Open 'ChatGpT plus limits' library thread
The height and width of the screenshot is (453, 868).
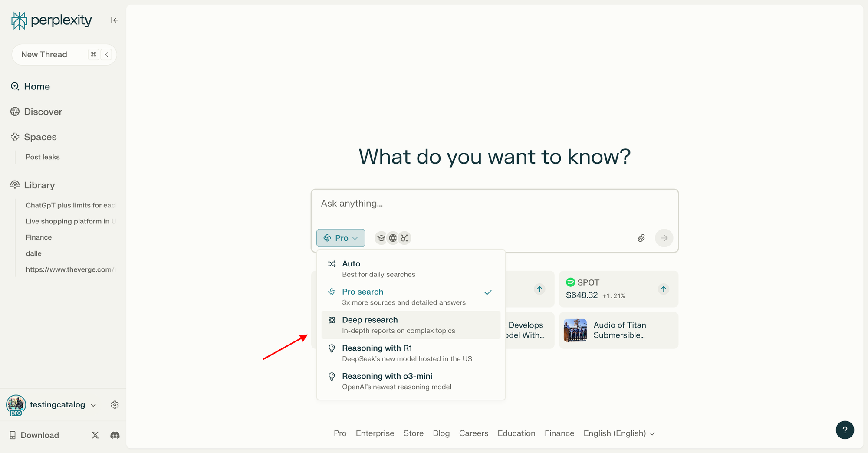[x=71, y=205]
